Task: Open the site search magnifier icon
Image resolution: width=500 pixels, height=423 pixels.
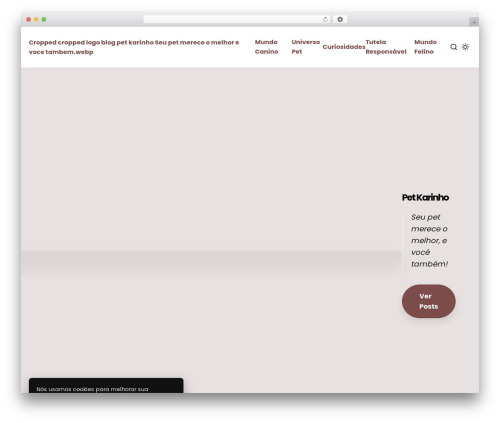Action: (453, 47)
